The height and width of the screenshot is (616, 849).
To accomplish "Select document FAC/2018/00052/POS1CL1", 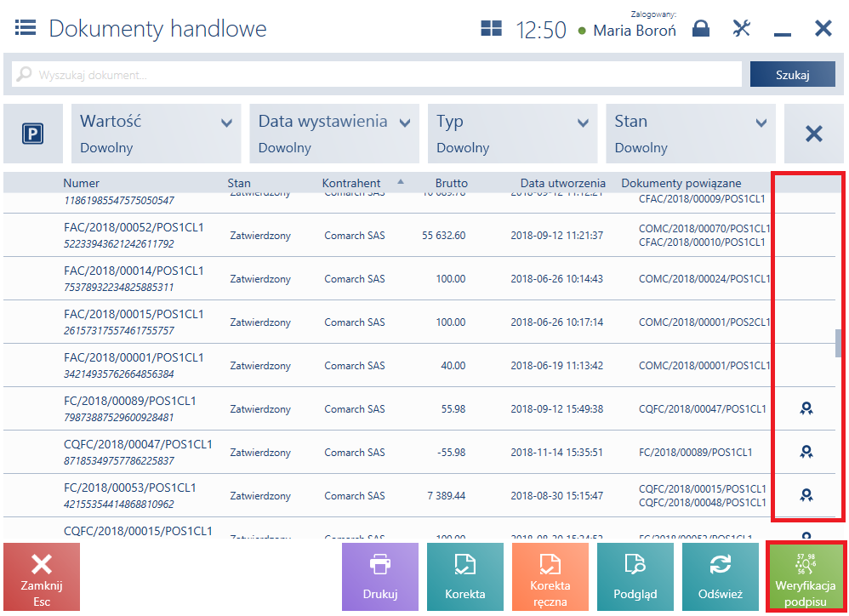I will (x=134, y=227).
